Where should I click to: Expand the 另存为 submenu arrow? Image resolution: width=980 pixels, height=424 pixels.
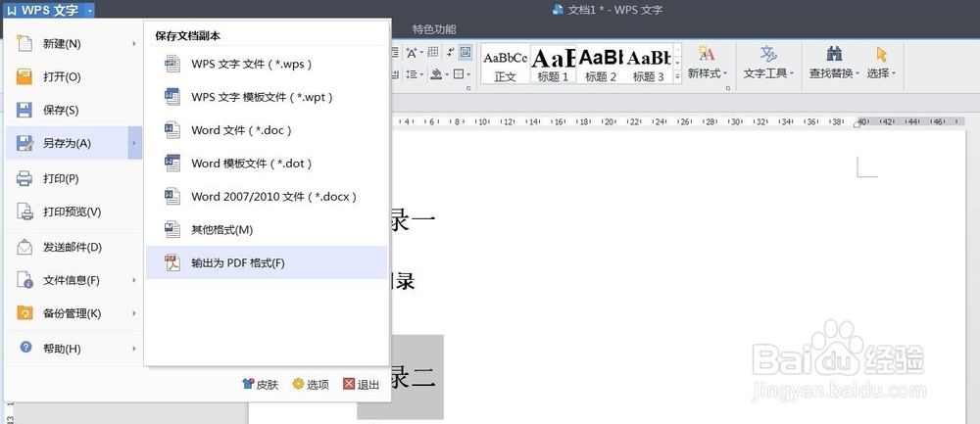(x=134, y=143)
